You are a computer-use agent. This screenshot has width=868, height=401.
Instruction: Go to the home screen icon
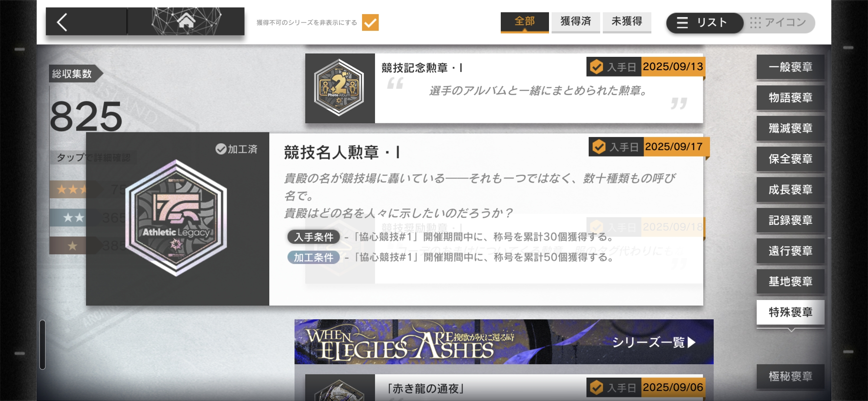tap(186, 21)
